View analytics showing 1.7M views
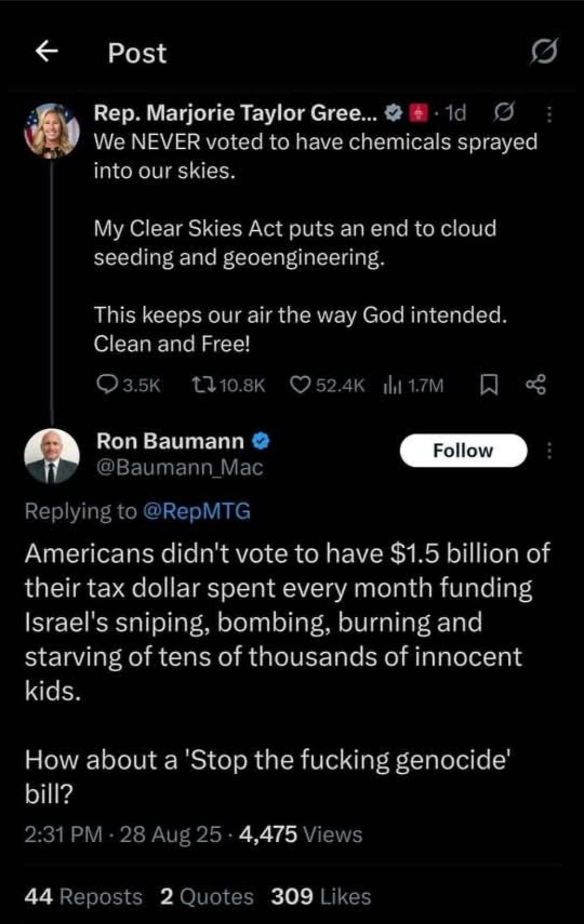Viewport: 584px width, 924px height. [414, 385]
